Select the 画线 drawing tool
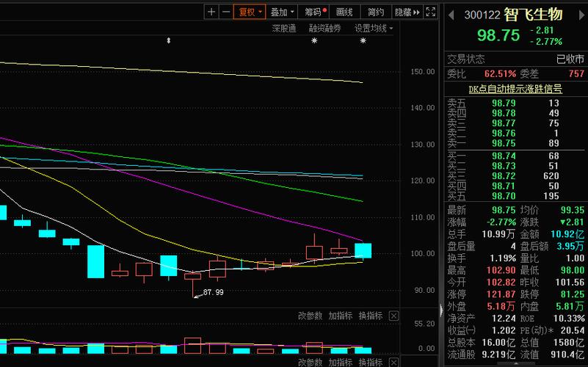 (x=344, y=12)
